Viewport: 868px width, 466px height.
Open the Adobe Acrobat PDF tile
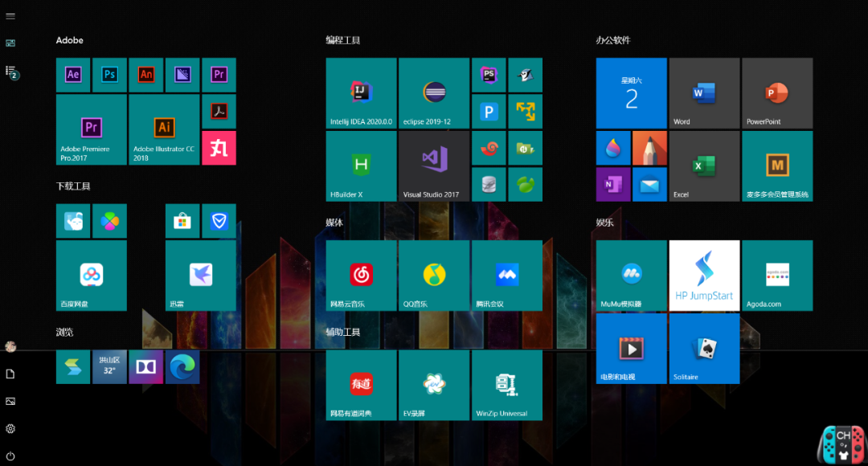tap(219, 111)
